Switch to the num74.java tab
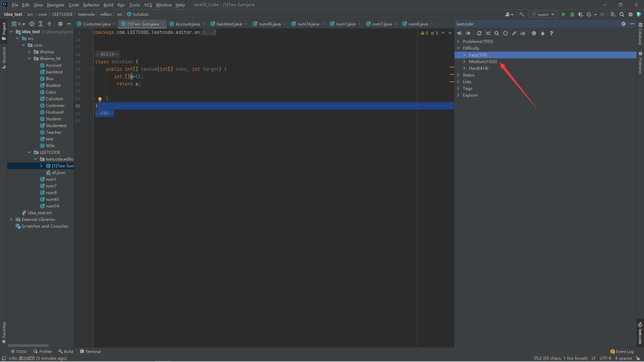644x362 pixels. coord(308,24)
